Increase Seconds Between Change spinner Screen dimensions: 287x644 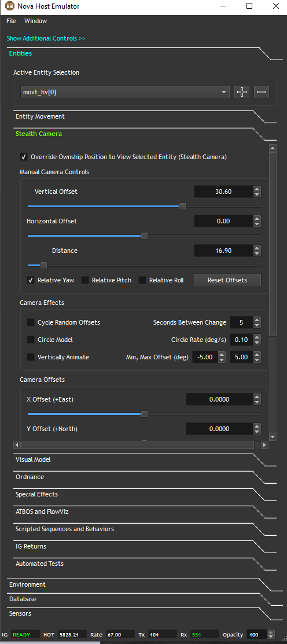click(257, 319)
